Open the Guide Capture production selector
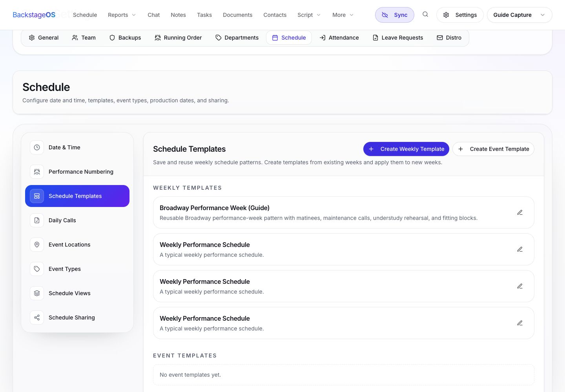The image size is (565, 392). 519,15
